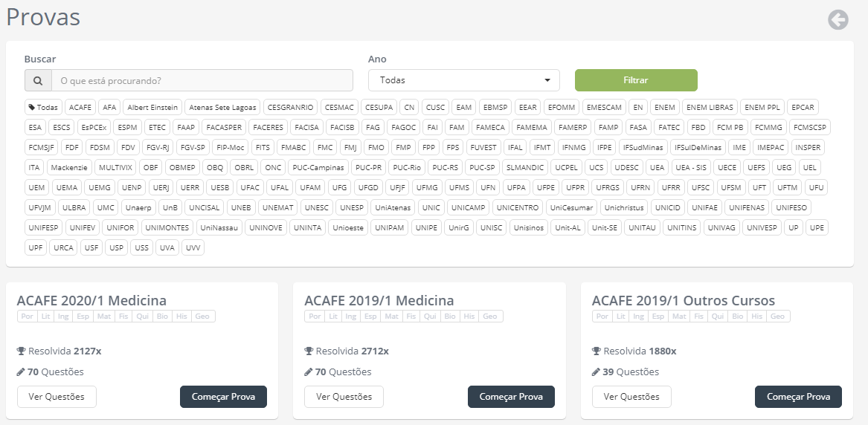
Task: Select the Mackenzie tag
Action: 69,167
